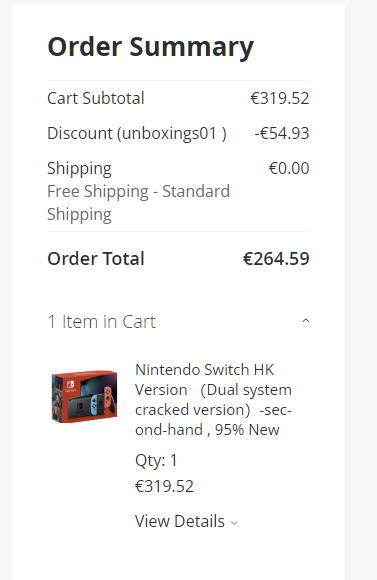Collapse the cart items list chevron

[x=306, y=321]
